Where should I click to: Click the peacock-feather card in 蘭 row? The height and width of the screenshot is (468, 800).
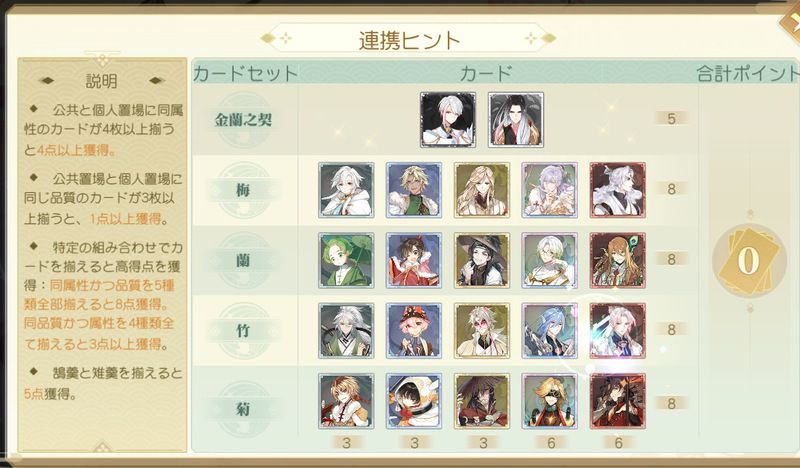click(617, 260)
